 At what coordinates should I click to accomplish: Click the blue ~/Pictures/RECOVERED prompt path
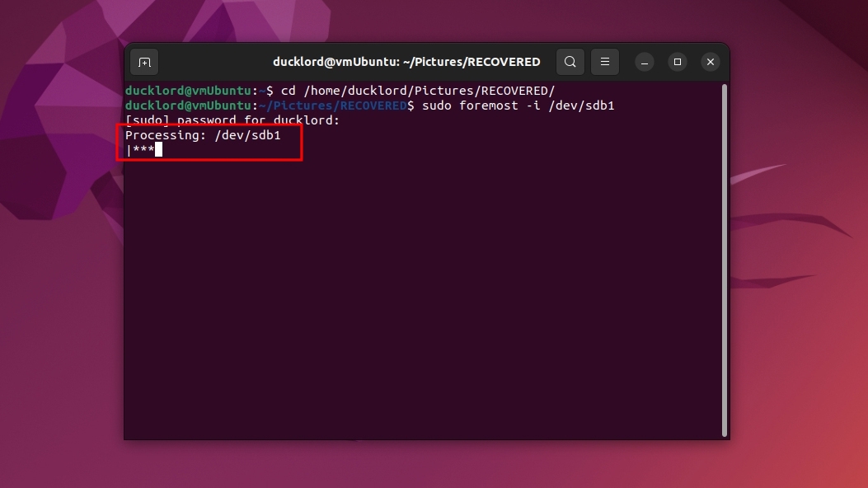333,106
